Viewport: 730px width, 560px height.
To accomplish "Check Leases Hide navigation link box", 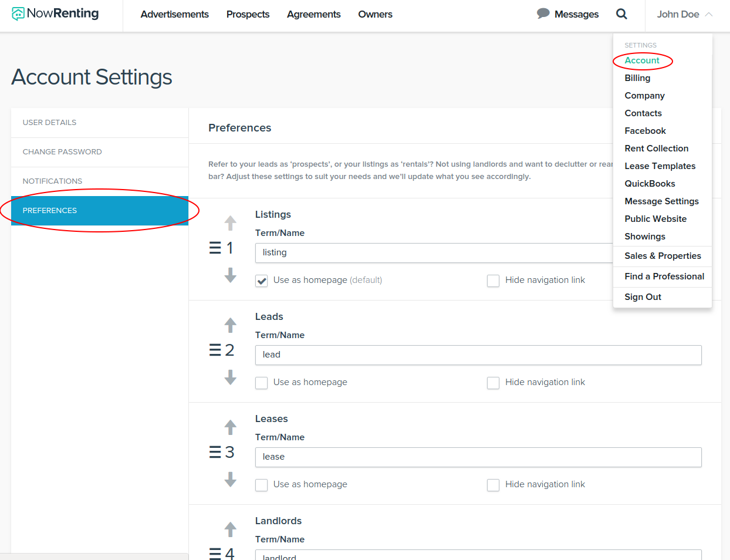I will point(494,485).
